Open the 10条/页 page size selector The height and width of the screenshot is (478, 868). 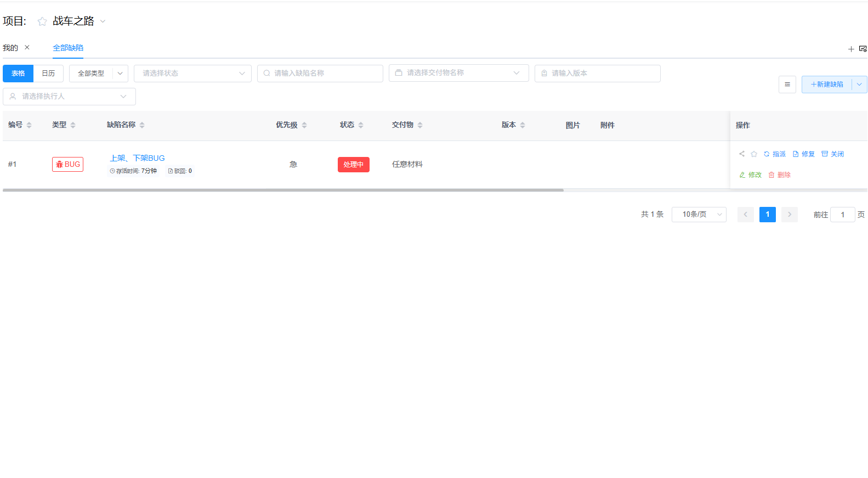(x=699, y=215)
